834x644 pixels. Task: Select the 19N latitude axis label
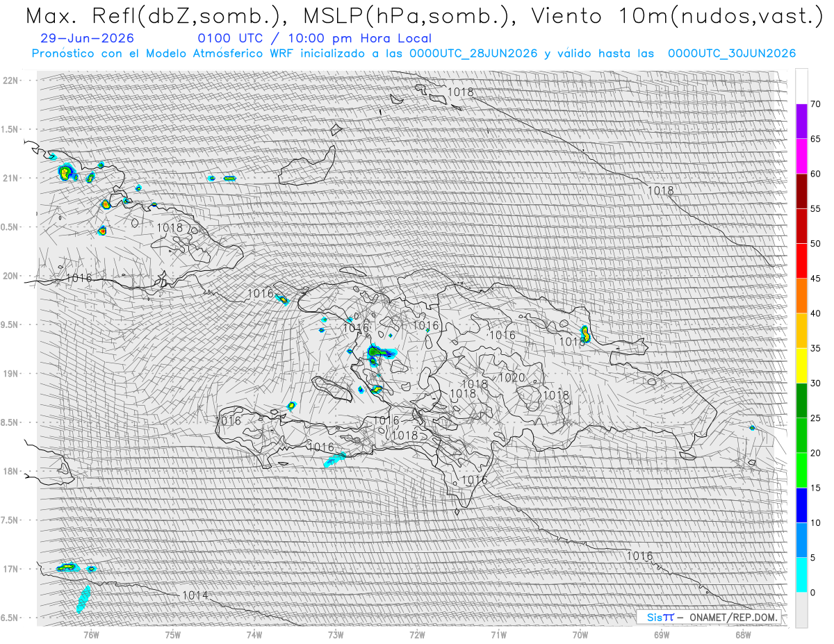[10, 374]
